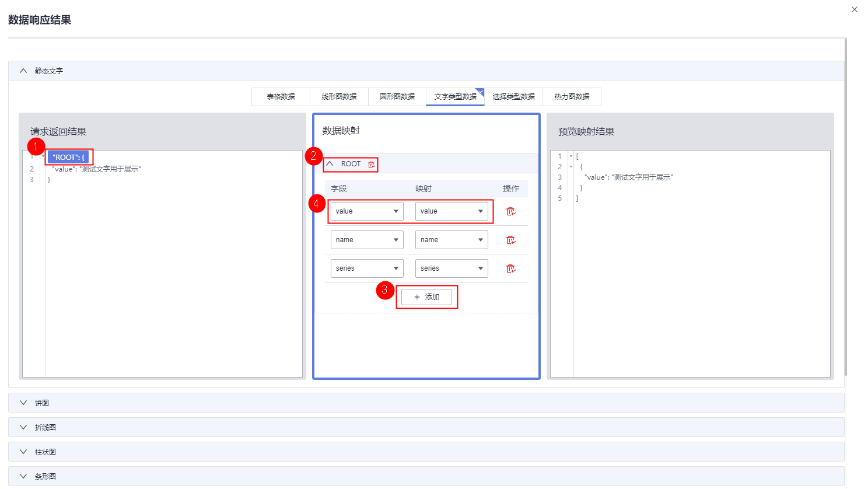The image size is (868, 489).
Task: Select the "ROOT" node in response result
Action: point(68,157)
